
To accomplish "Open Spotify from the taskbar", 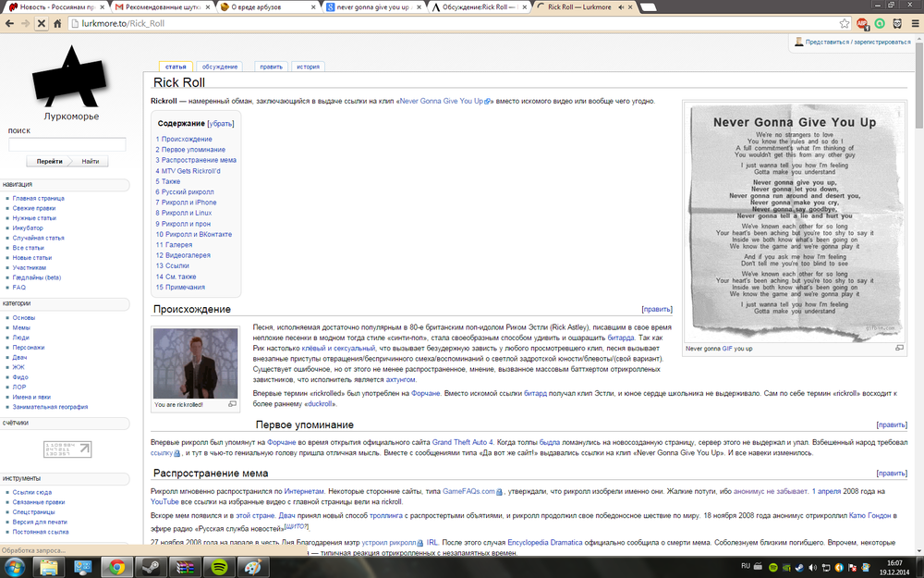I will coord(219,566).
